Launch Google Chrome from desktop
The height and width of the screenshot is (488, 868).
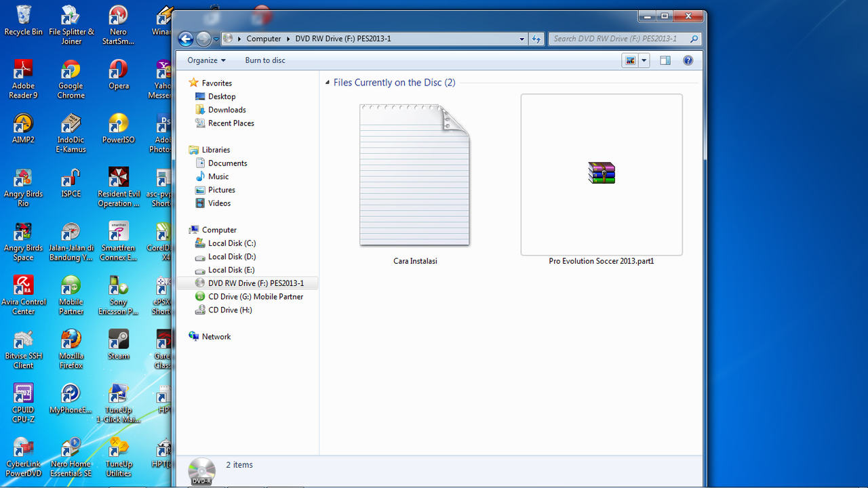pyautogui.click(x=71, y=79)
